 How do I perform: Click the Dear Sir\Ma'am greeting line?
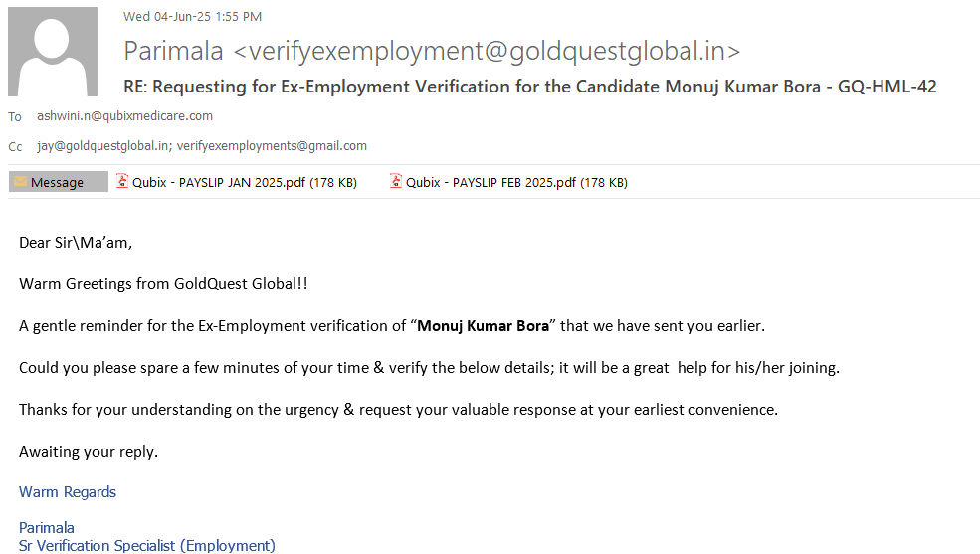76,242
